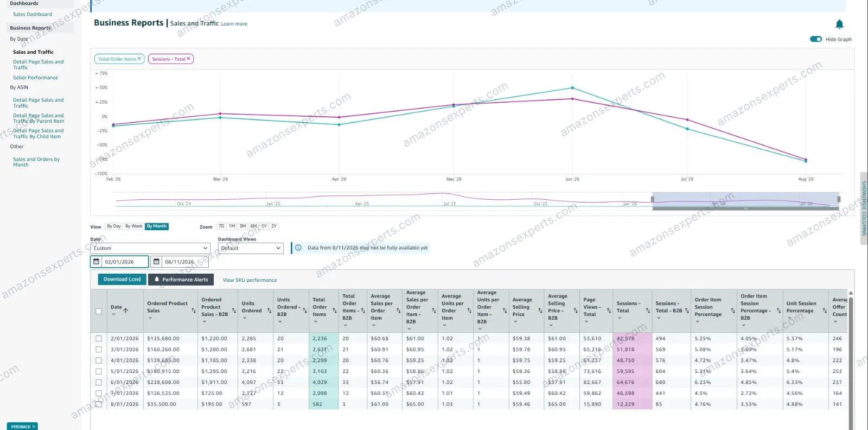Click the left handle of range selector
Image resolution: width=868 pixels, height=430 pixels.
(653, 199)
